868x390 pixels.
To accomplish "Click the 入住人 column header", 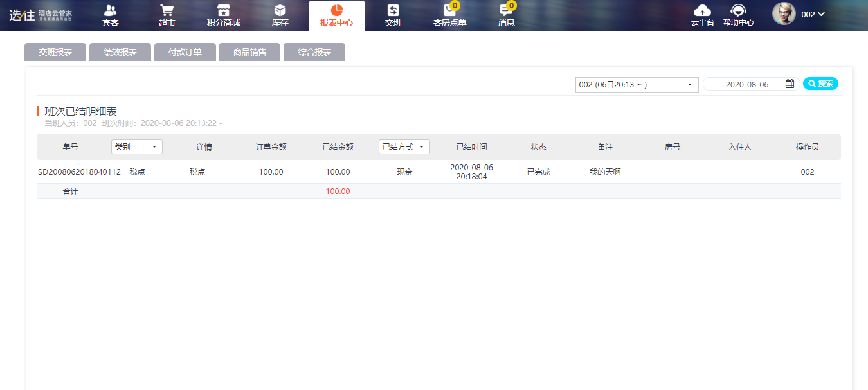I will coord(739,147).
